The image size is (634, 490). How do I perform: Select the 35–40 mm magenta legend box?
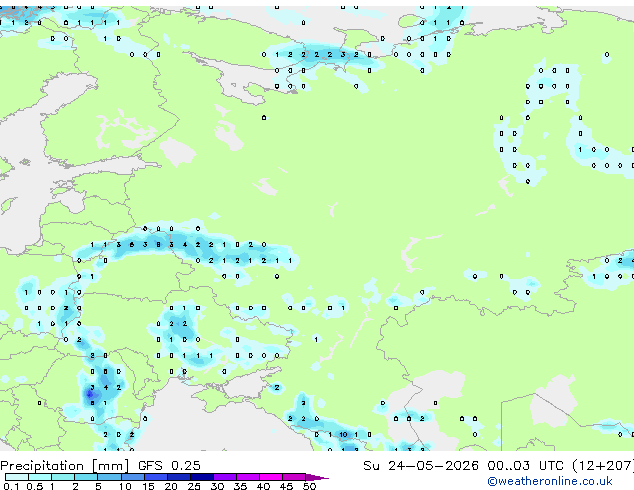248,477
